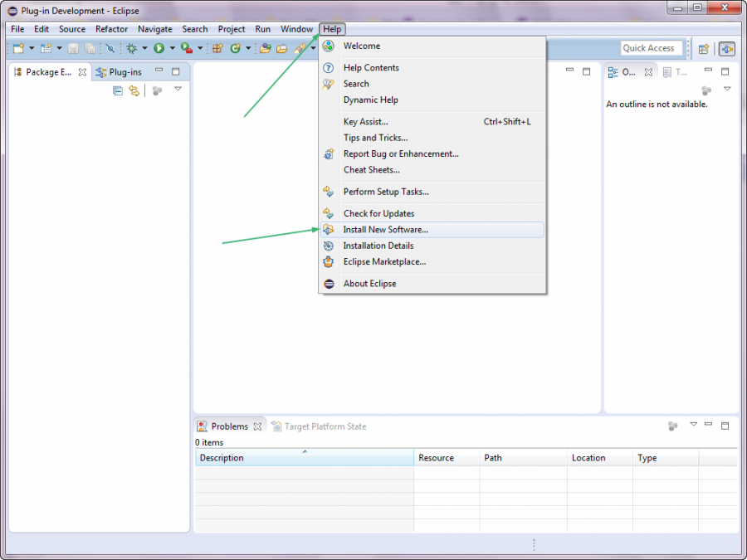This screenshot has height=560, width=747.
Task: Click the Save disk toolbar icon
Action: click(x=73, y=48)
